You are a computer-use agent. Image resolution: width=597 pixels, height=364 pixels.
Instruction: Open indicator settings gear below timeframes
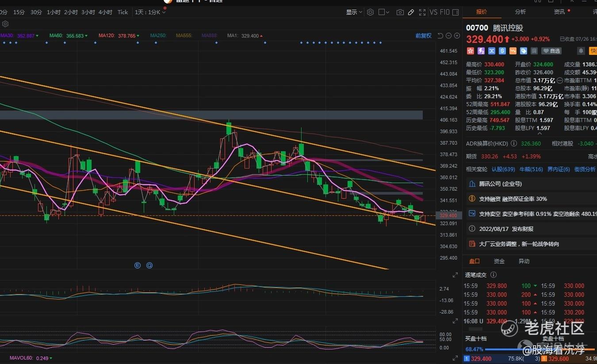5,24
